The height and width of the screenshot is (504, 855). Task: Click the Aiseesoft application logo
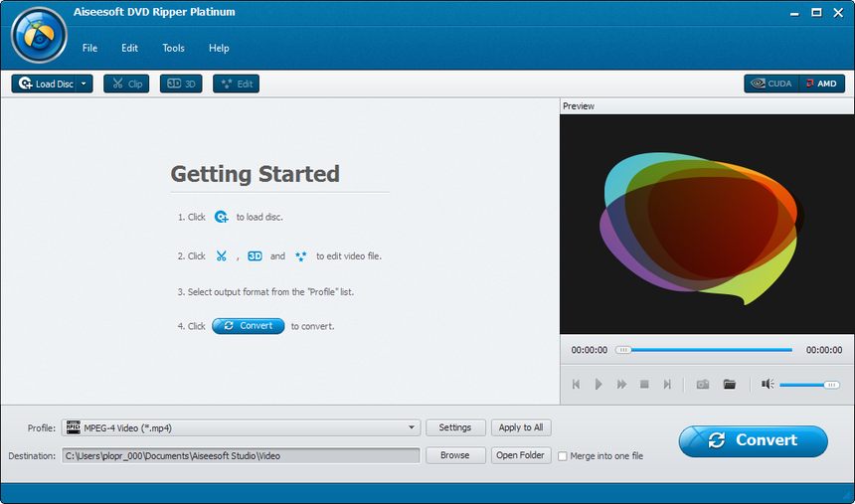(x=39, y=36)
